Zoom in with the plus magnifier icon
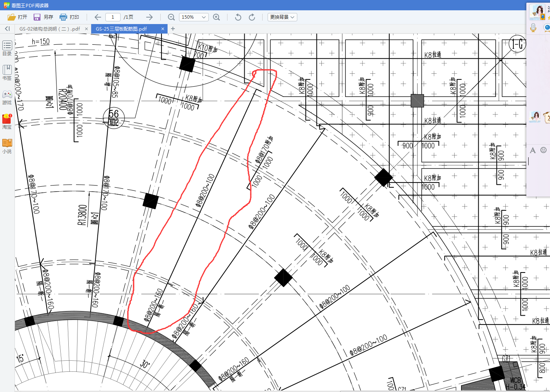 [216, 17]
